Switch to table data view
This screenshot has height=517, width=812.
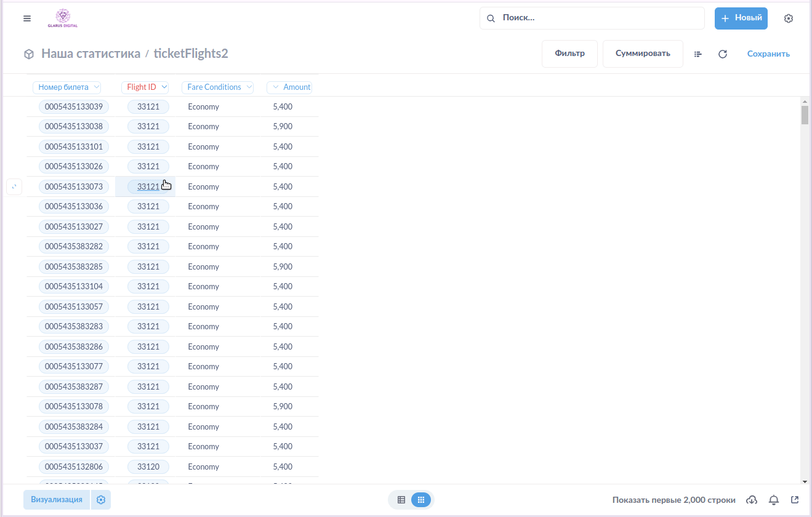coord(401,500)
